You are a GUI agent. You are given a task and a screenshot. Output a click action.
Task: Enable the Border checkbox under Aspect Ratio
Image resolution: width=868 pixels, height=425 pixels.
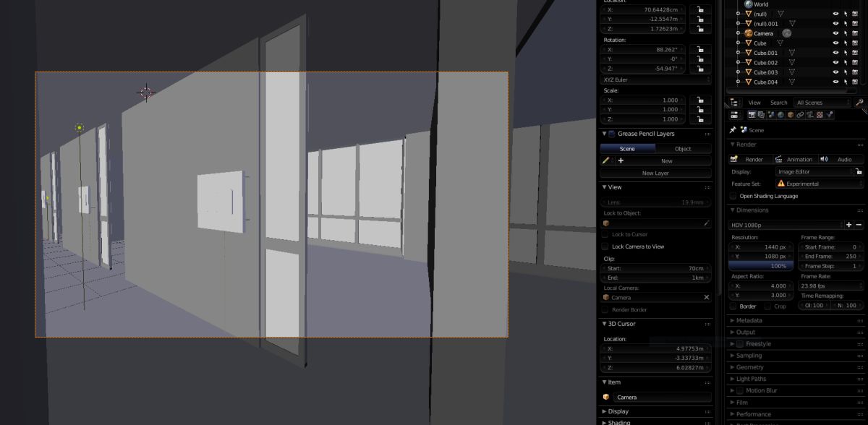pyautogui.click(x=733, y=306)
